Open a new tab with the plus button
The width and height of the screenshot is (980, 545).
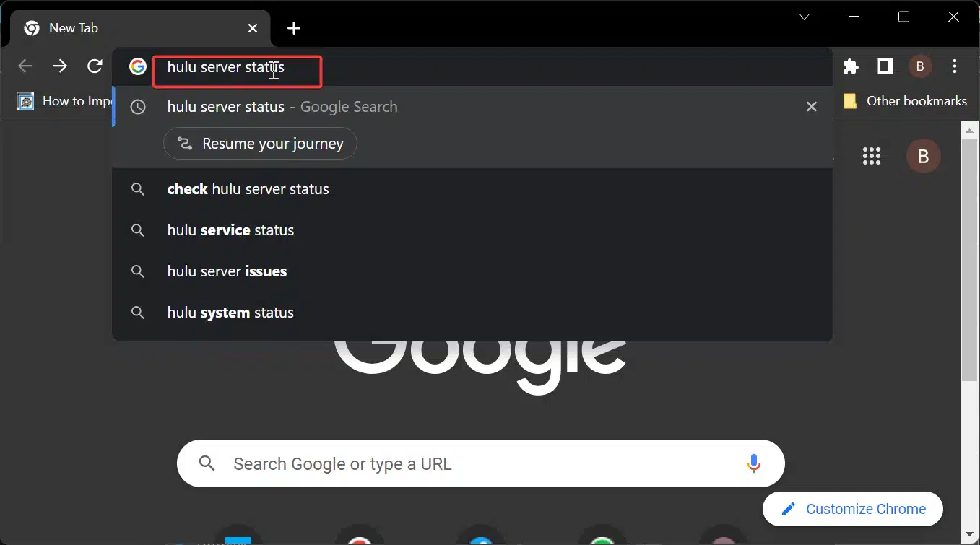click(x=294, y=28)
